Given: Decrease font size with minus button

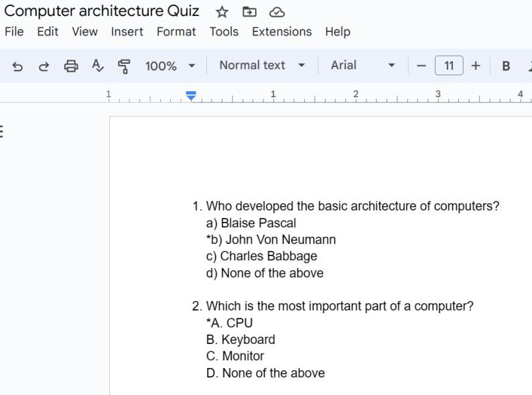Looking at the screenshot, I should pos(421,66).
